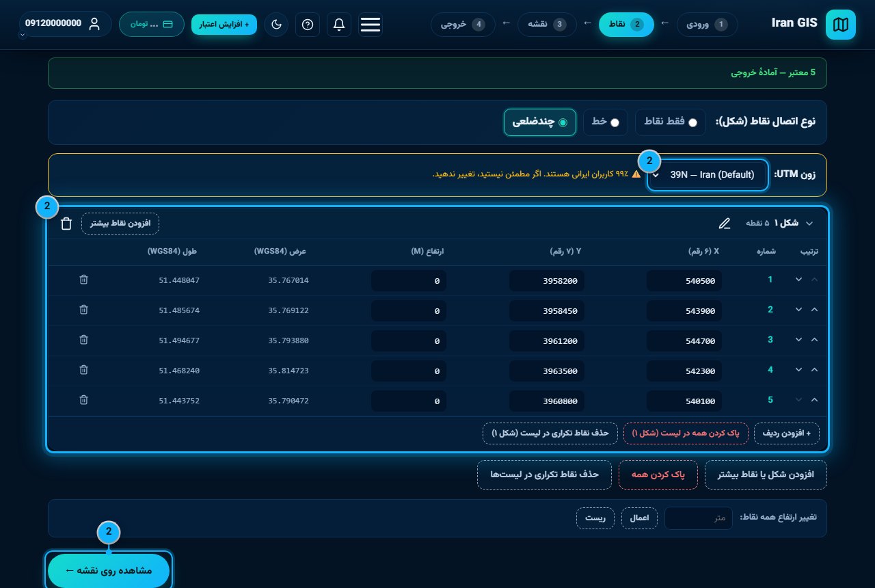Click the افزودن ردیف add row button
Image resolution: width=875 pixels, height=588 pixels.
coord(787,433)
